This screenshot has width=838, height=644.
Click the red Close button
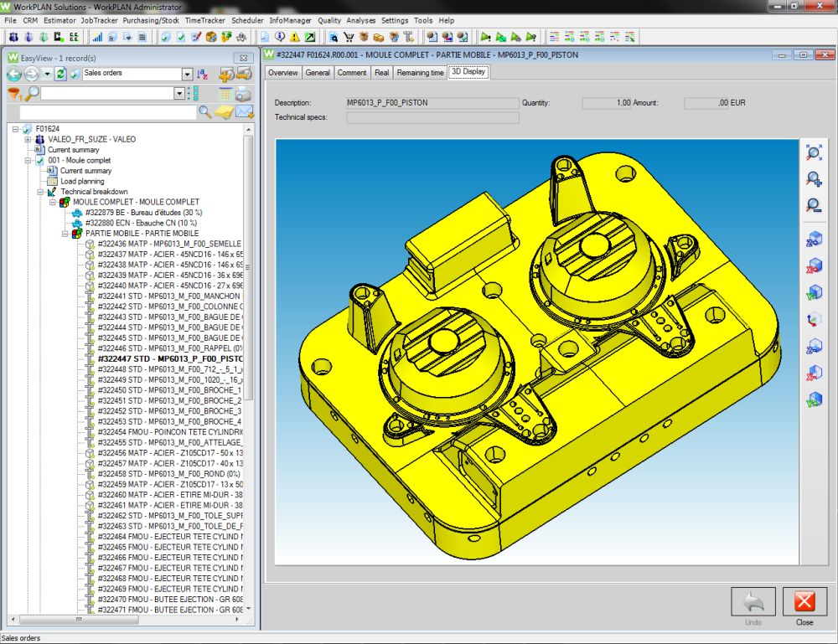[804, 602]
